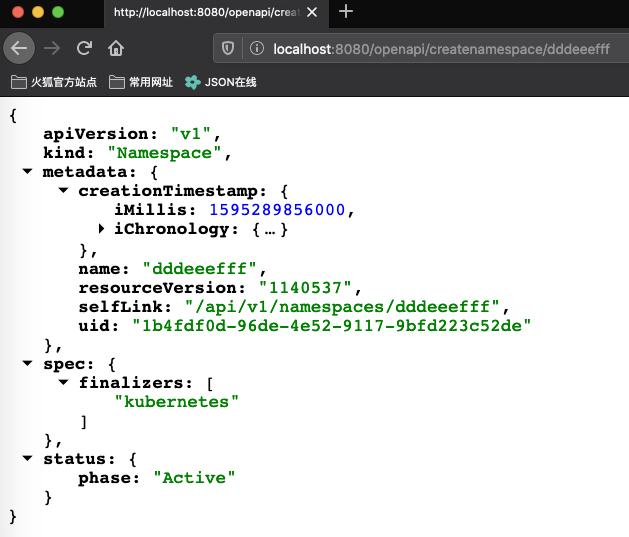The image size is (629, 537).
Task: Expand the iChronology object
Action: coord(101,229)
